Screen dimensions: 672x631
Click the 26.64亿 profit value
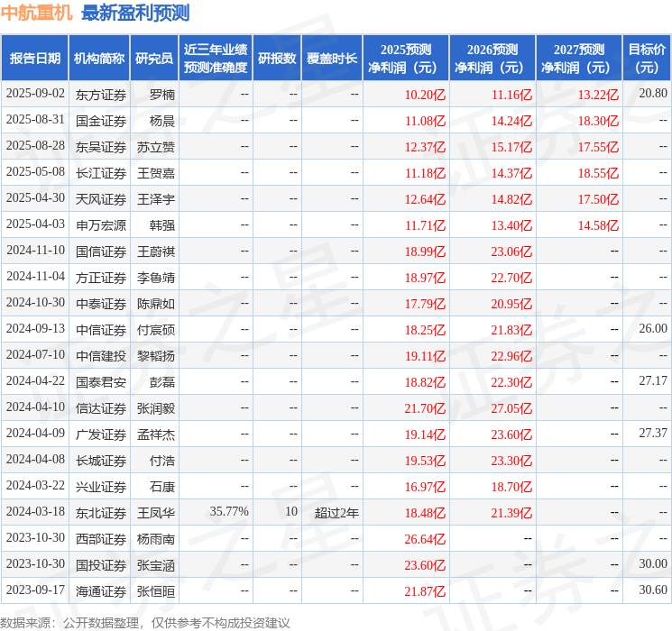425,539
